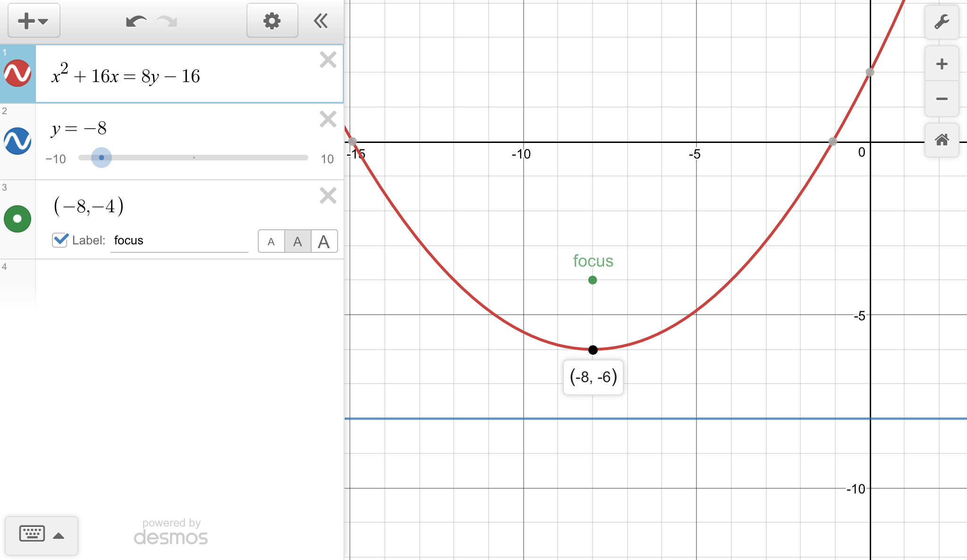Delete the (-8,-4) point expression

pyautogui.click(x=328, y=195)
